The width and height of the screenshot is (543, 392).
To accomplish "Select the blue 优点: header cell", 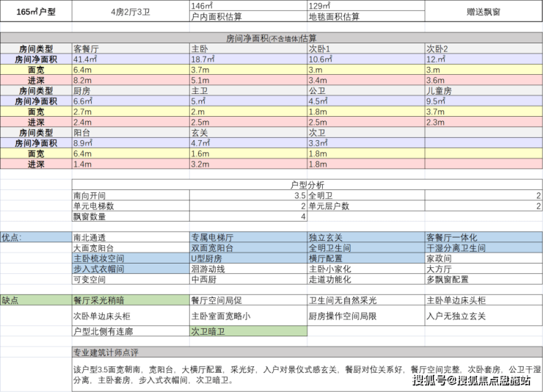I will click(x=35, y=238).
